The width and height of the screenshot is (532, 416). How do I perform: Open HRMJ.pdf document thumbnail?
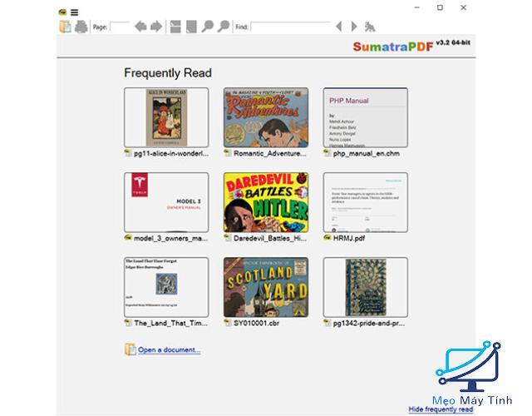[366, 202]
